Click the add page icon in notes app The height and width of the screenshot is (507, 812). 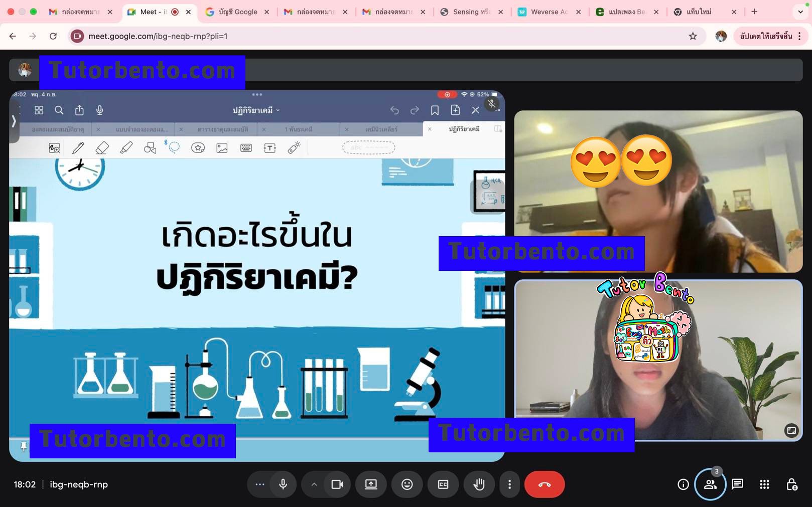pos(455,110)
